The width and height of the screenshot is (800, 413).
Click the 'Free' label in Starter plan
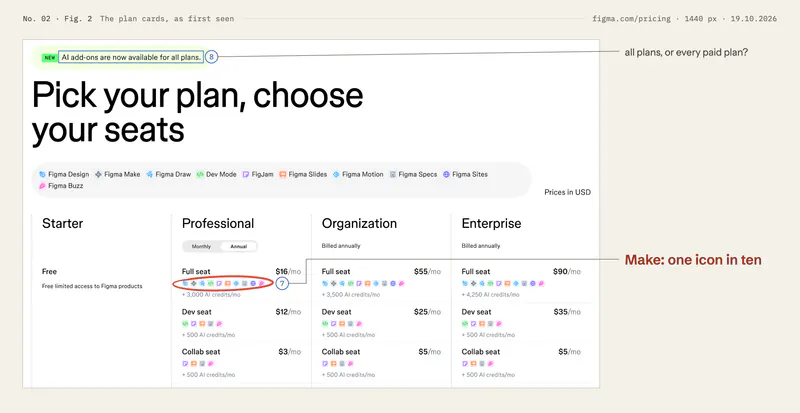coord(49,272)
